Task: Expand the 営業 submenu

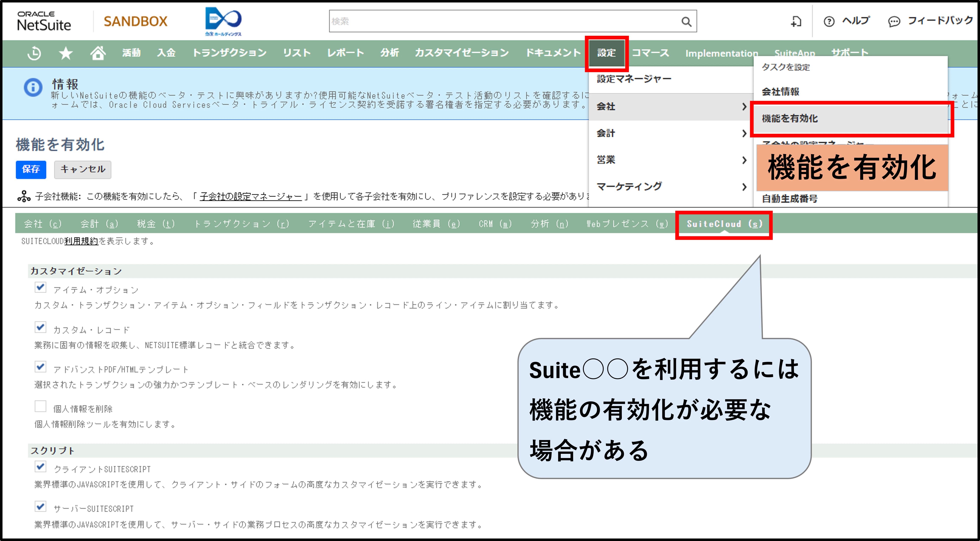Action: pos(671,160)
